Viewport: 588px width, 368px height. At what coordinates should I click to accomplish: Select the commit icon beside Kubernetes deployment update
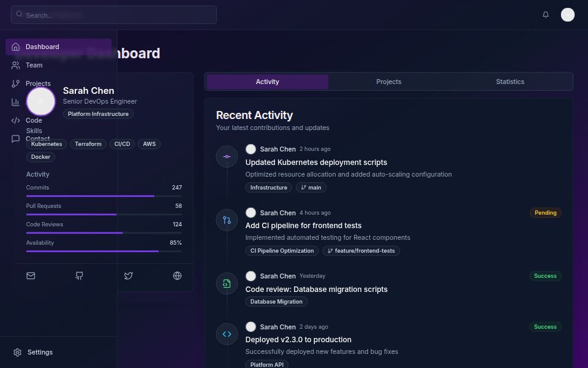pyautogui.click(x=227, y=156)
